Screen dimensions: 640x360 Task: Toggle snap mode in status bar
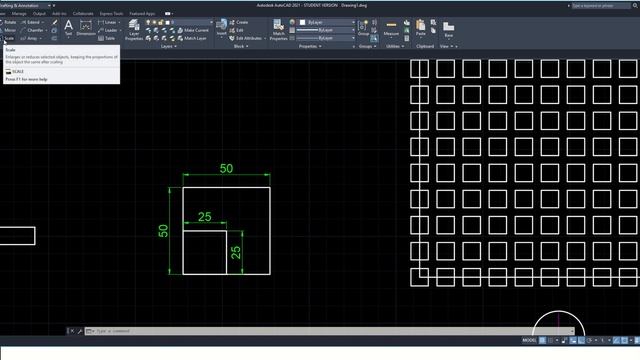[x=551, y=340]
